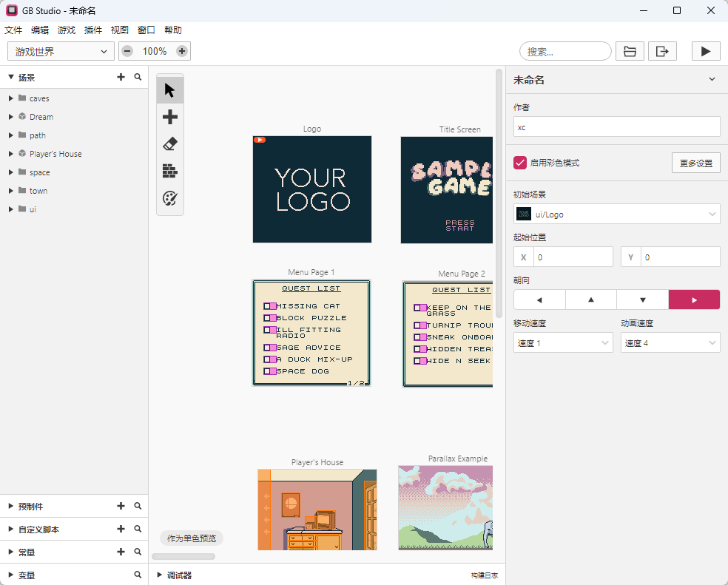Add a new scene with the plus icon
Viewport: 728px width, 585px height.
click(x=121, y=77)
